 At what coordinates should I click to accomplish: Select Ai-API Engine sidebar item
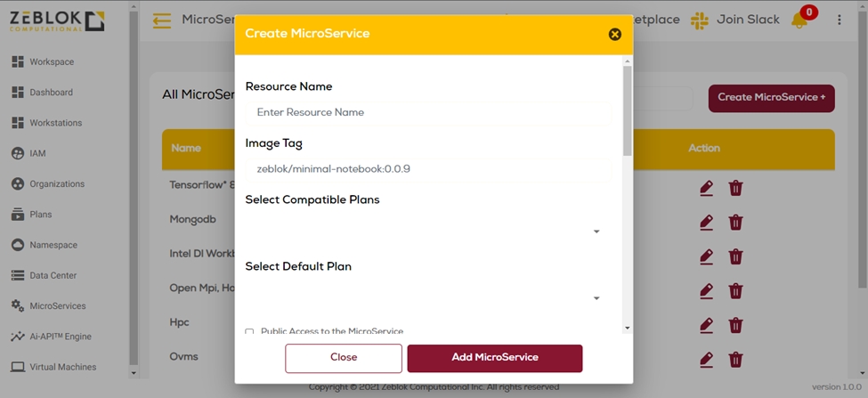click(x=60, y=337)
